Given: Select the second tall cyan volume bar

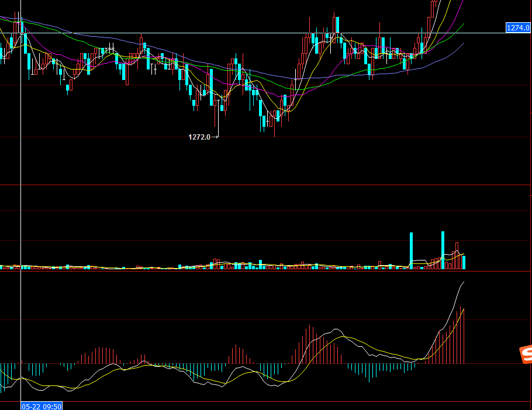Looking at the screenshot, I should (443, 249).
